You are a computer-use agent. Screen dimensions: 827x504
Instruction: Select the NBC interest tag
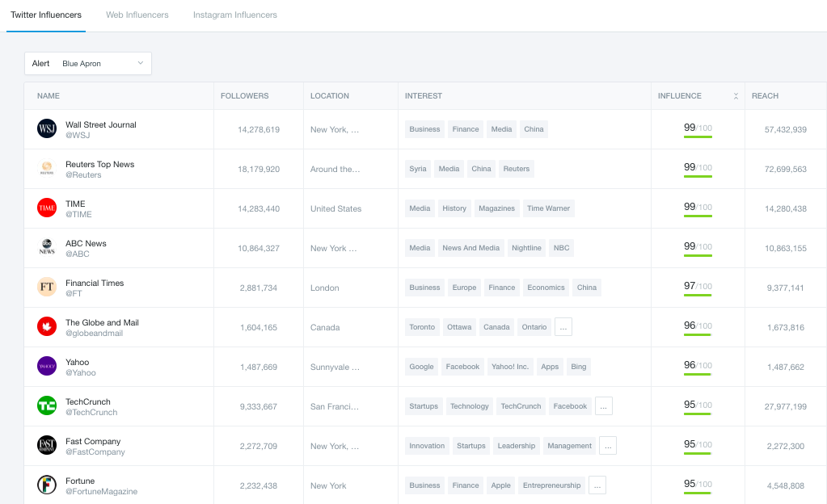coord(561,248)
